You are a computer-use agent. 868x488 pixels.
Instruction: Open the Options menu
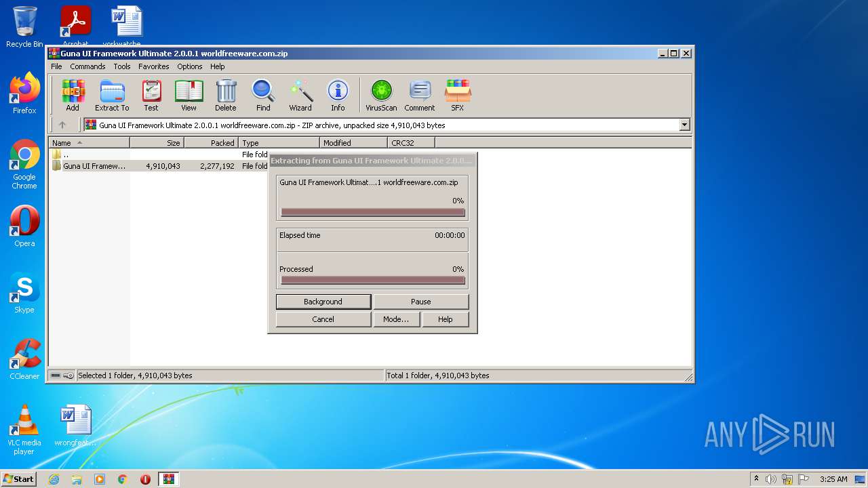190,66
